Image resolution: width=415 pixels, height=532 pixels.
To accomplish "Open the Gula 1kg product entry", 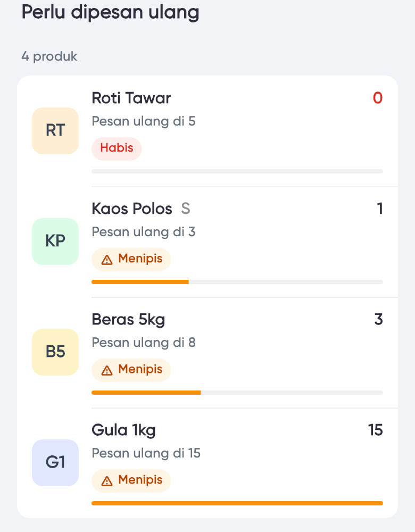I will click(x=237, y=463).
